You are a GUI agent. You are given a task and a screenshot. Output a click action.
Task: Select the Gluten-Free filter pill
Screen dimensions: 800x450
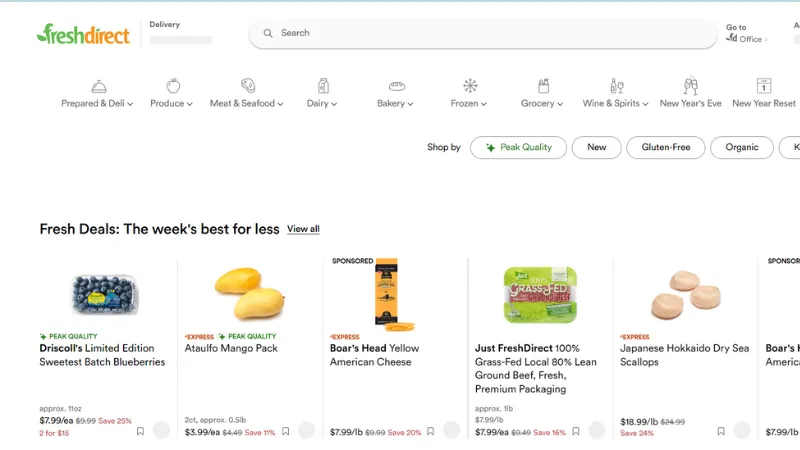(x=665, y=148)
